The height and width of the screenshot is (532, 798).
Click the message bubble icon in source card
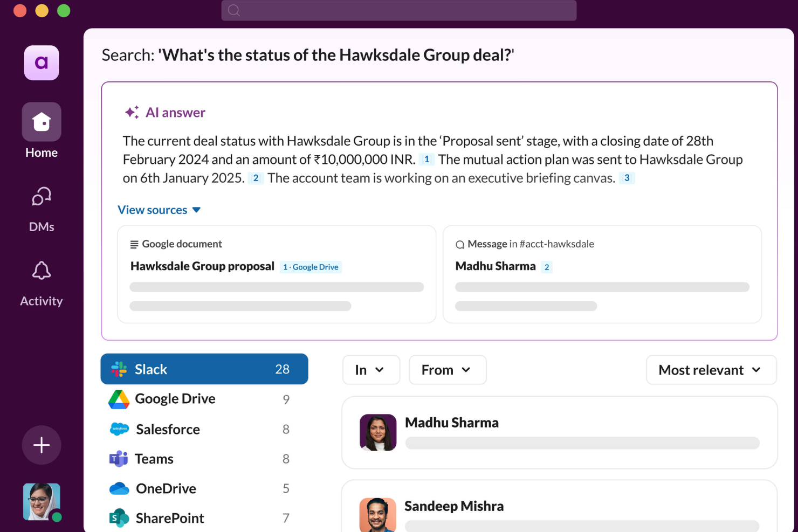(x=460, y=245)
